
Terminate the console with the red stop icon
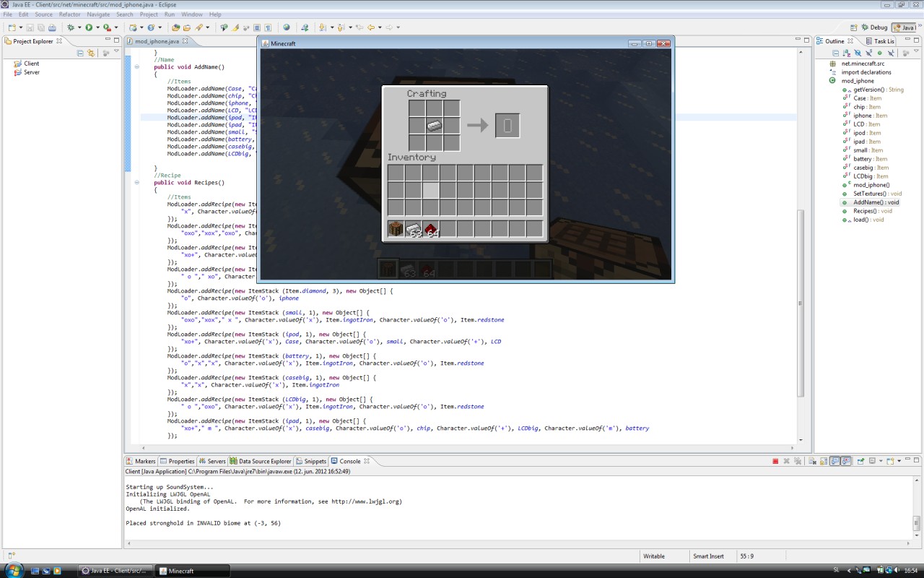pyautogui.click(x=775, y=461)
